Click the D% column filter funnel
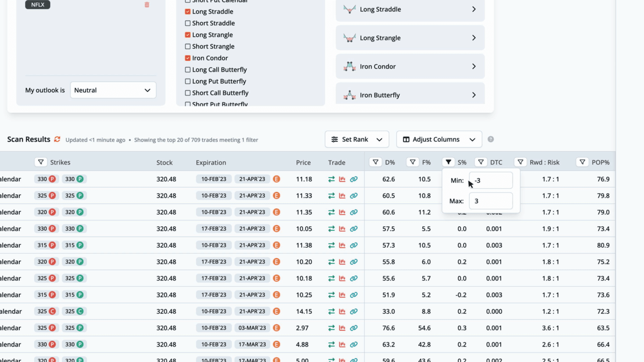644x362 pixels. pyautogui.click(x=375, y=162)
